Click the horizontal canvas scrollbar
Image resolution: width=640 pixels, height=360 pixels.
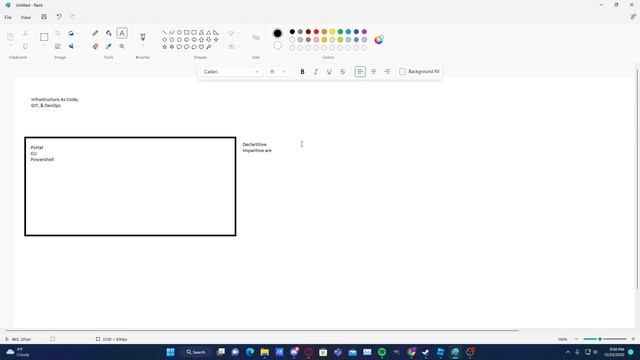click(261, 330)
